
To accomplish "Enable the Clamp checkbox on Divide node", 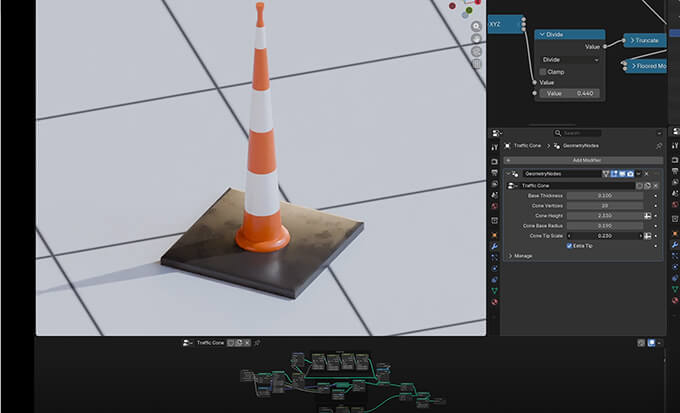I will pos(543,71).
